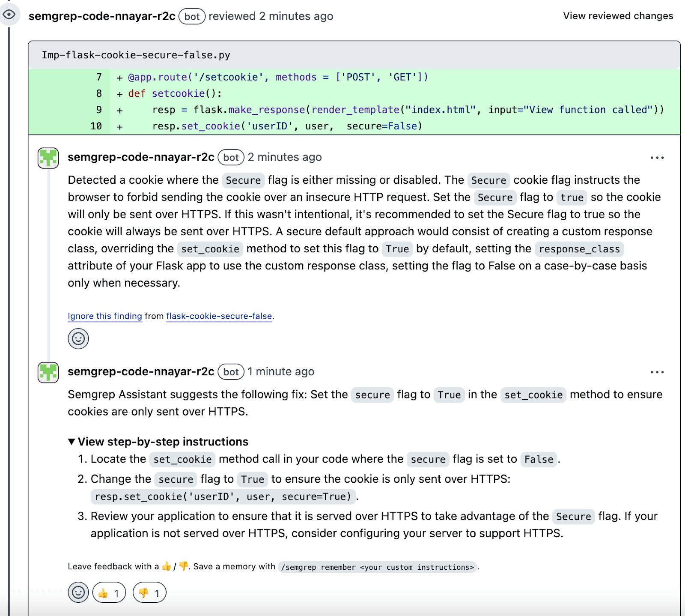The width and height of the screenshot is (685, 616).
Task: Click def setcookie() code on line 8
Action: [x=175, y=93]
